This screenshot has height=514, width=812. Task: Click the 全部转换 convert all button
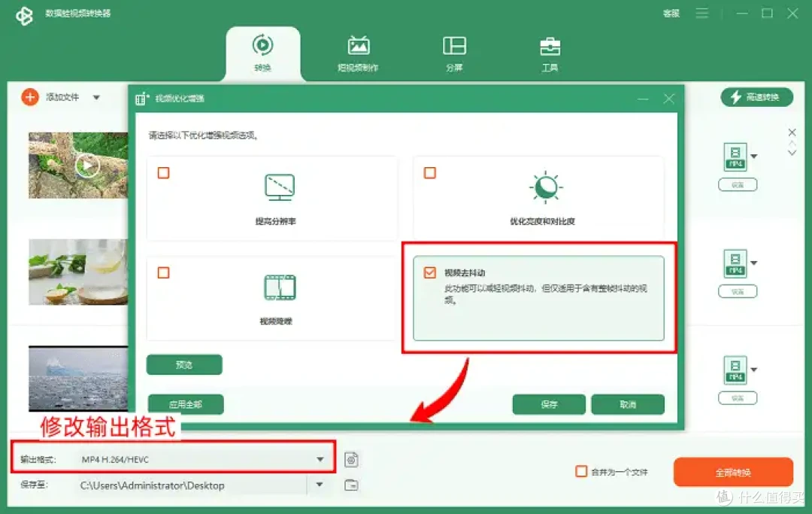733,472
